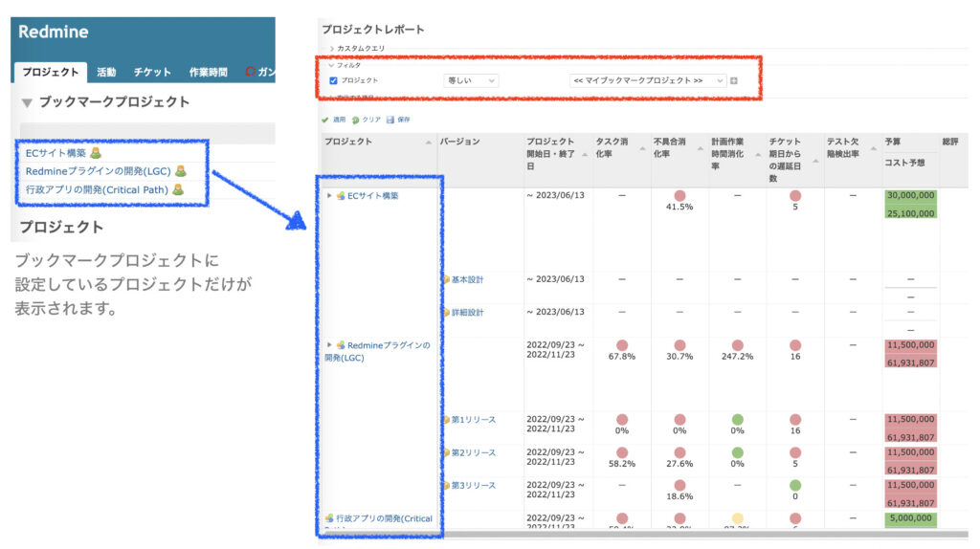Open the 第1リリース version
The height and width of the screenshot is (549, 980).
[473, 420]
